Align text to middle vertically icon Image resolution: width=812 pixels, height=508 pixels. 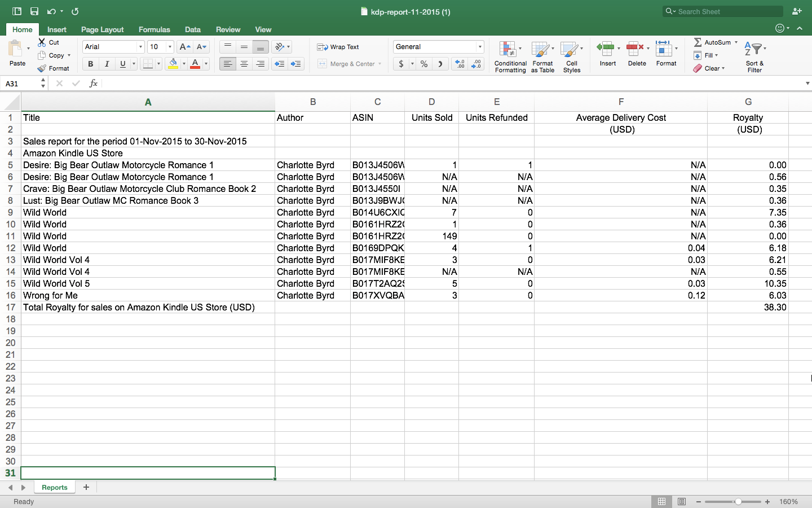point(244,47)
